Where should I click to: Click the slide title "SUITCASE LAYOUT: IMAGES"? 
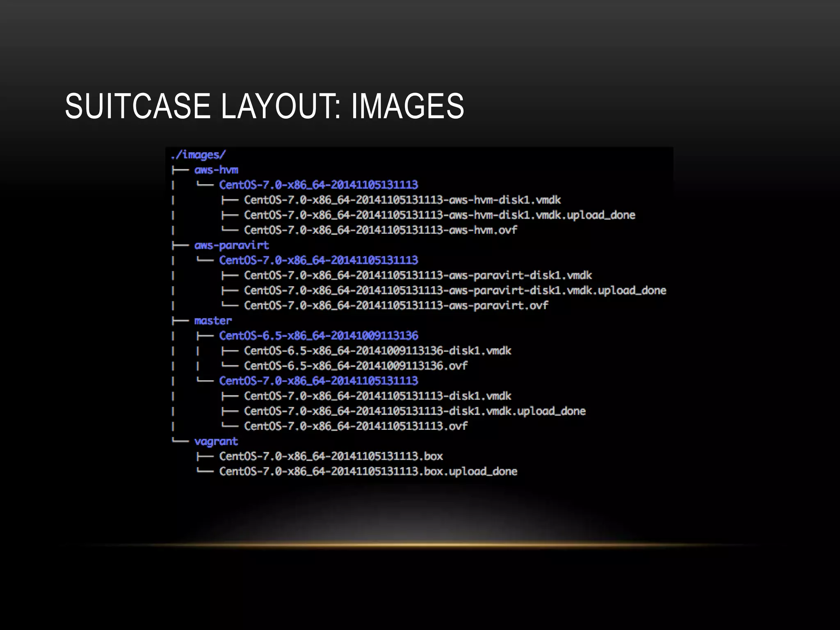[265, 106]
